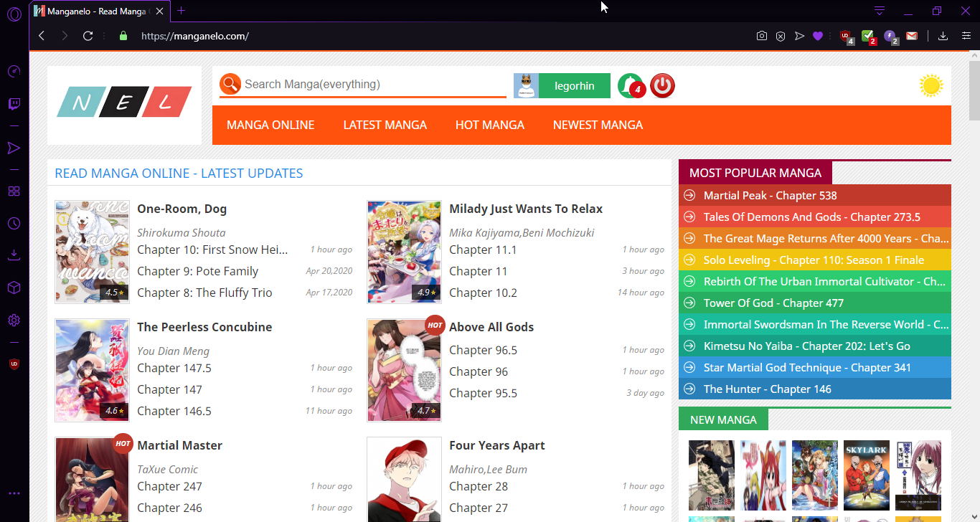Open a new tab with plus button
Image resolution: width=980 pixels, height=522 pixels.
point(181,11)
